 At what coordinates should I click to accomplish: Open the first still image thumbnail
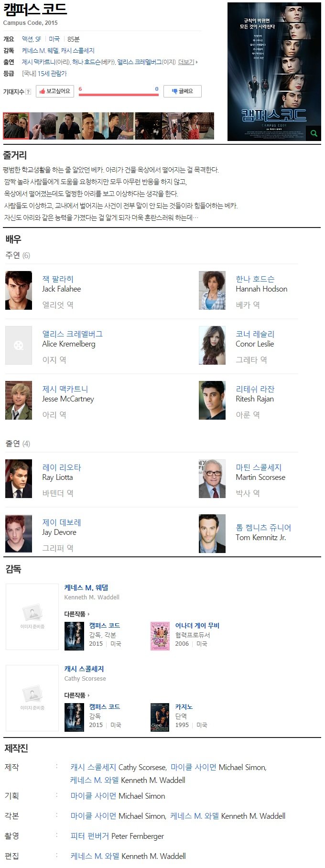point(16,126)
